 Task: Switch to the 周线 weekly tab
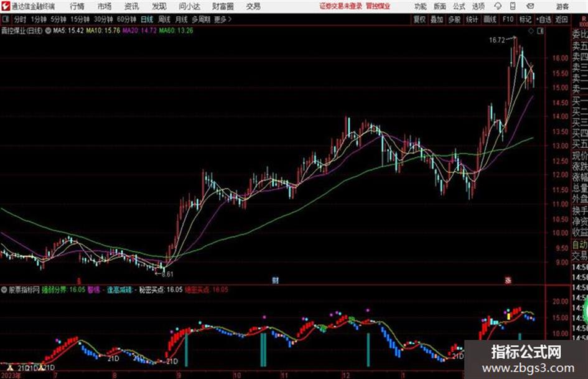164,19
